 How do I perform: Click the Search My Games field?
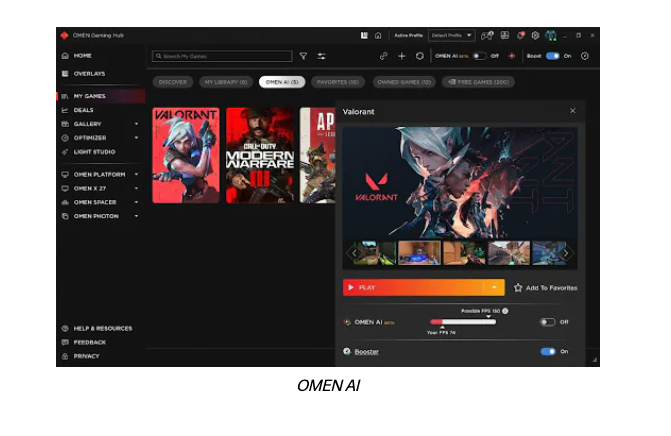click(222, 56)
